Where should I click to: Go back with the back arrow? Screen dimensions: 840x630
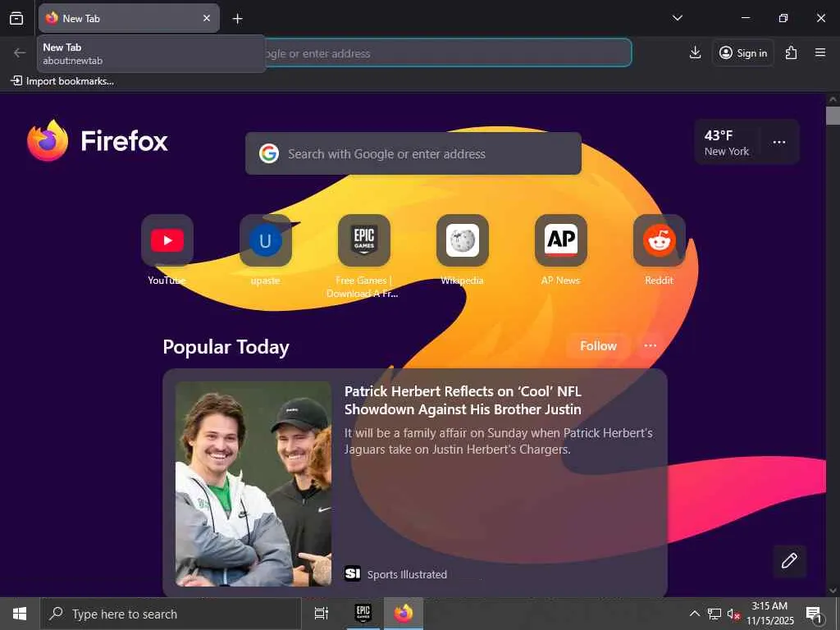tap(20, 53)
